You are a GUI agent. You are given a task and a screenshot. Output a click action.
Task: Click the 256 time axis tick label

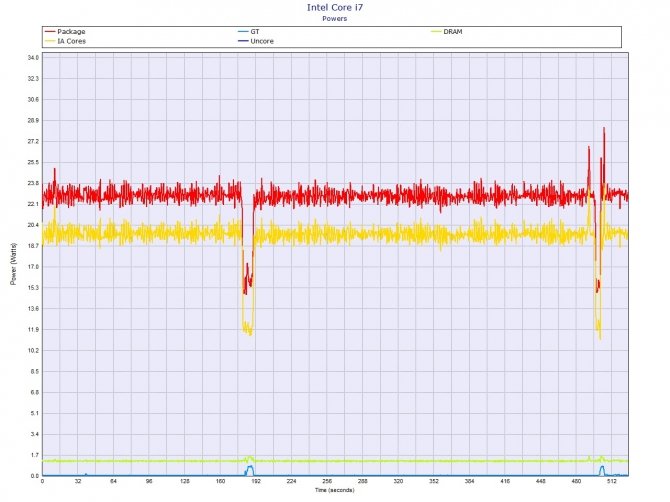point(327,481)
